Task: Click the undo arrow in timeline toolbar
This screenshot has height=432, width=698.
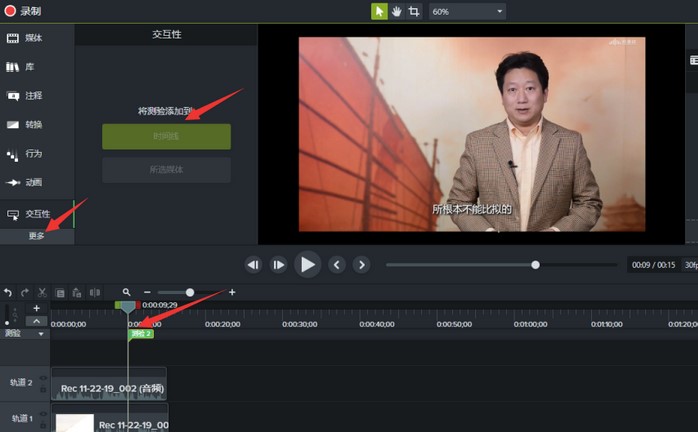Action: 8,292
